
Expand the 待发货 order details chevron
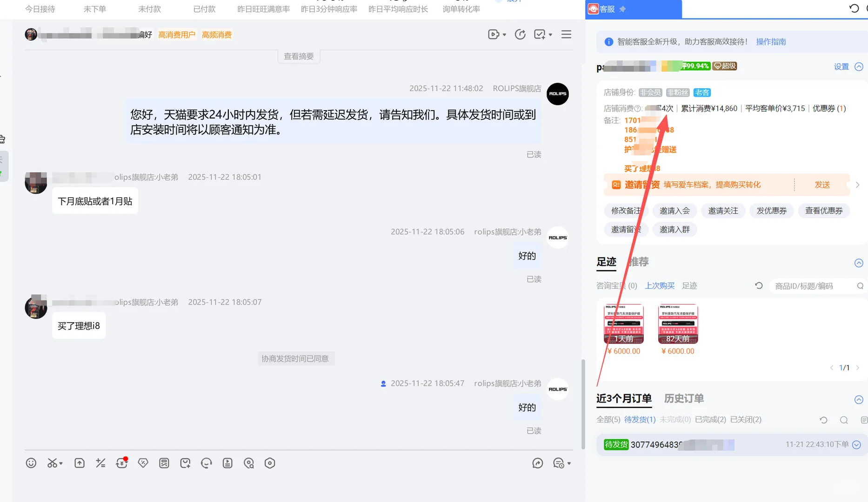(856, 444)
